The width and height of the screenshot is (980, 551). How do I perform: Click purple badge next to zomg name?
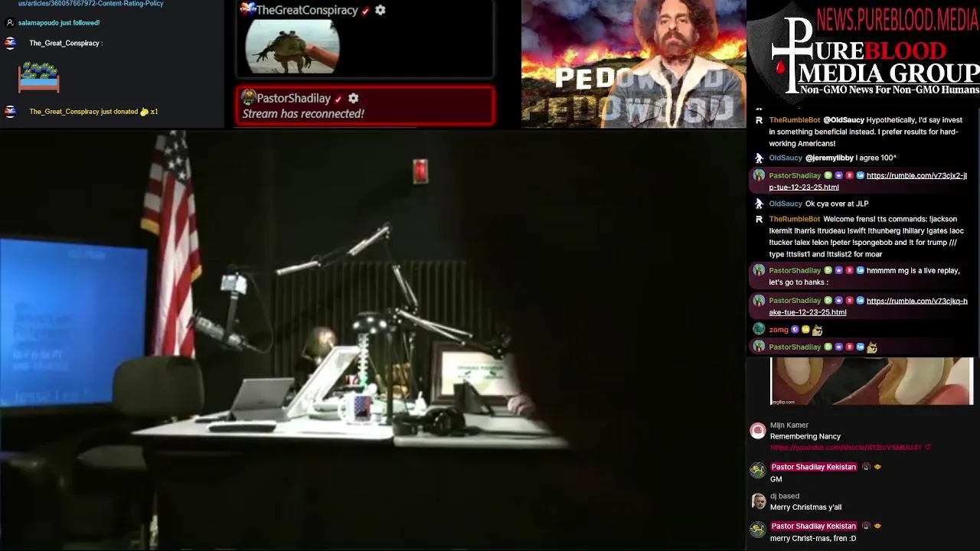pos(795,330)
